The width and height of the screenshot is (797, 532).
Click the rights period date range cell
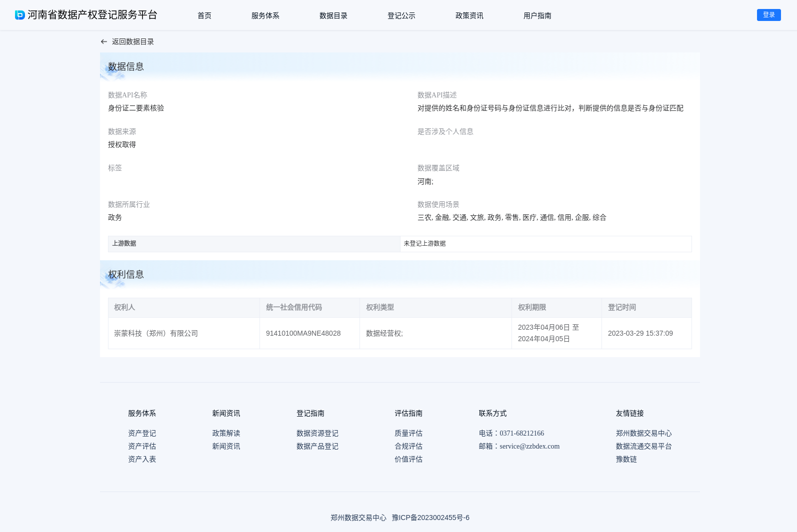tap(556, 333)
